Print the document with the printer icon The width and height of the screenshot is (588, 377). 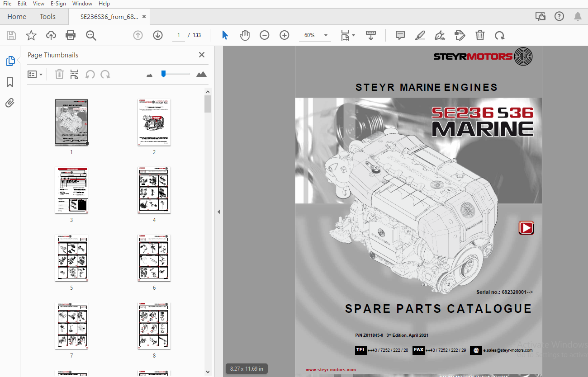coord(71,35)
